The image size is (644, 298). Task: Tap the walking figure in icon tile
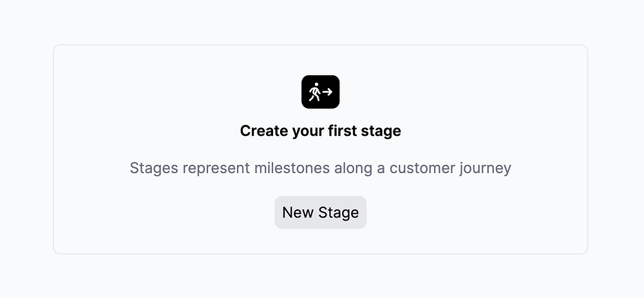pos(315,92)
